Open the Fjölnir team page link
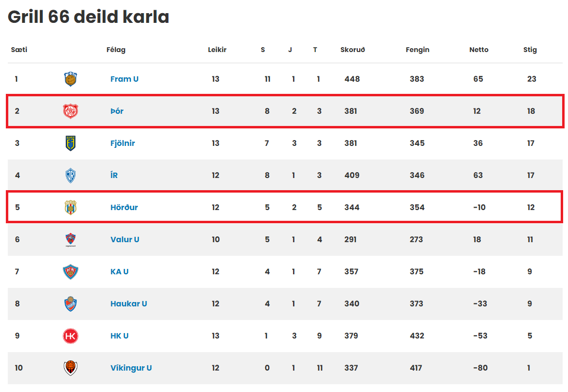Screen dimensions: 568x392 [x=123, y=143]
